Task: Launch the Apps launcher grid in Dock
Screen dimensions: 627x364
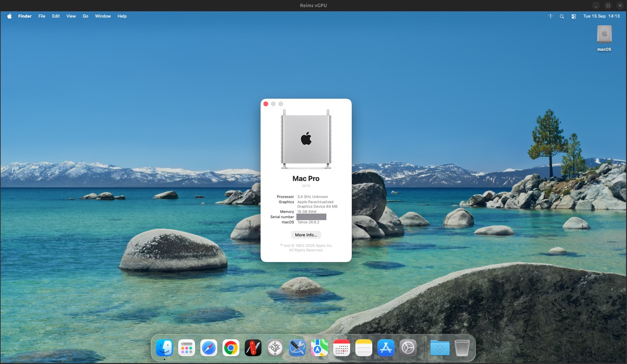Action: coord(187,348)
